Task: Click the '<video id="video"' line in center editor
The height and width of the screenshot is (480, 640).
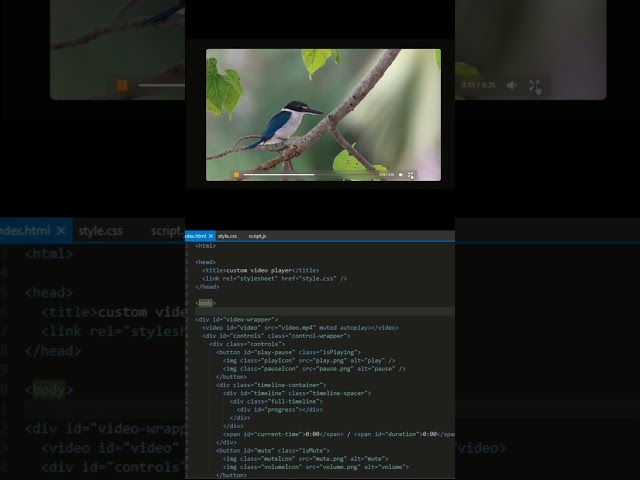Action: point(300,328)
